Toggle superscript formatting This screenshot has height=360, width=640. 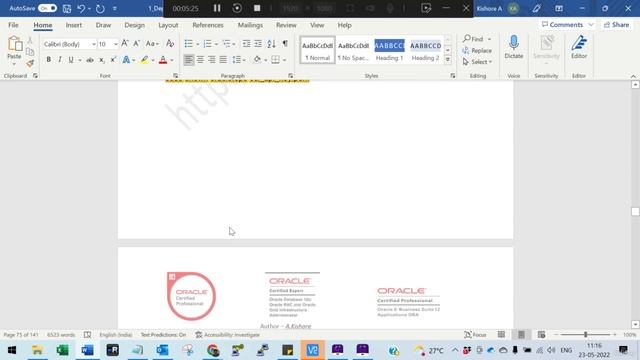pos(113,60)
